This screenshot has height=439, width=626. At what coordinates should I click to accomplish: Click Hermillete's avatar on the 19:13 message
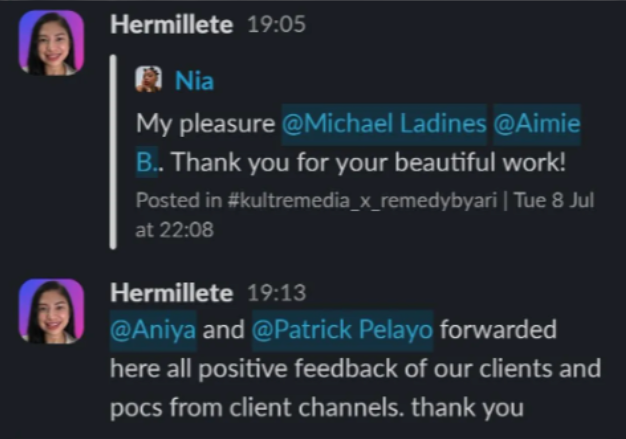[x=51, y=311]
